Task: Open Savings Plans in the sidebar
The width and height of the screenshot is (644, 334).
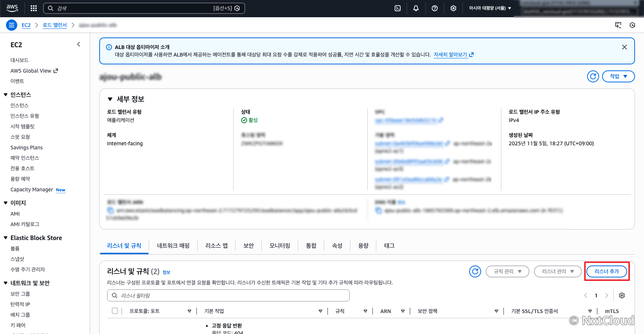Action: [x=27, y=148]
